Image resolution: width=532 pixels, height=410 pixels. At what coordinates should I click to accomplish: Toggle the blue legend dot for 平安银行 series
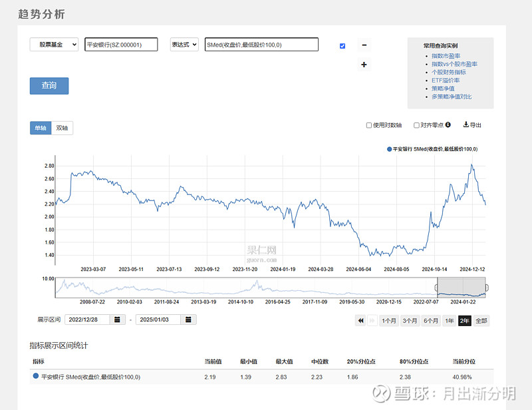[389, 149]
